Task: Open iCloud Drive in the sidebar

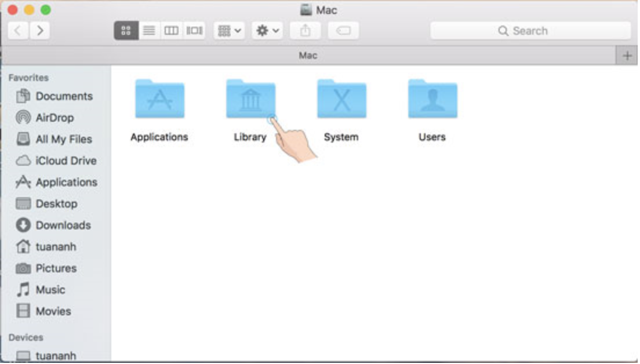Action: [x=56, y=161]
